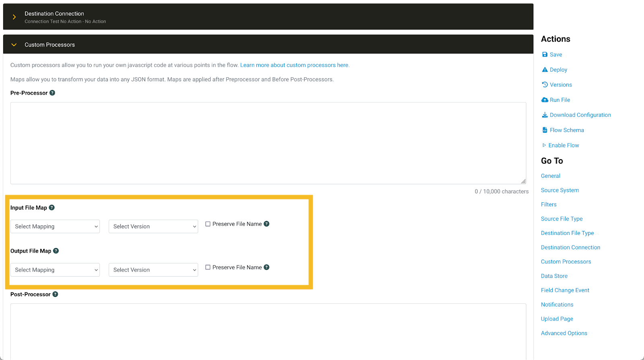644x360 pixels.
Task: Go to Data Store section
Action: (x=554, y=276)
